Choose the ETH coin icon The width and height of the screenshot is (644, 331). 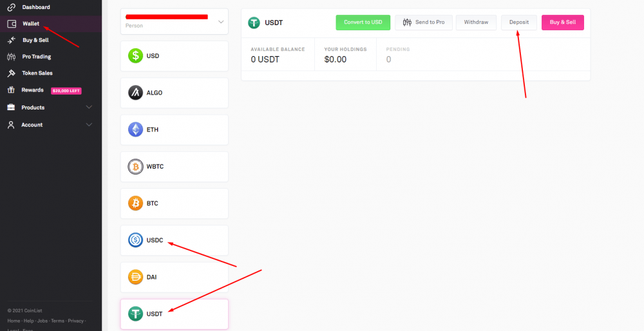coord(135,130)
